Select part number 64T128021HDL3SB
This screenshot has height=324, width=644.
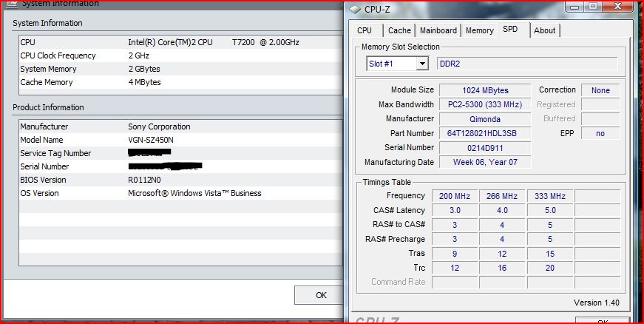click(485, 133)
